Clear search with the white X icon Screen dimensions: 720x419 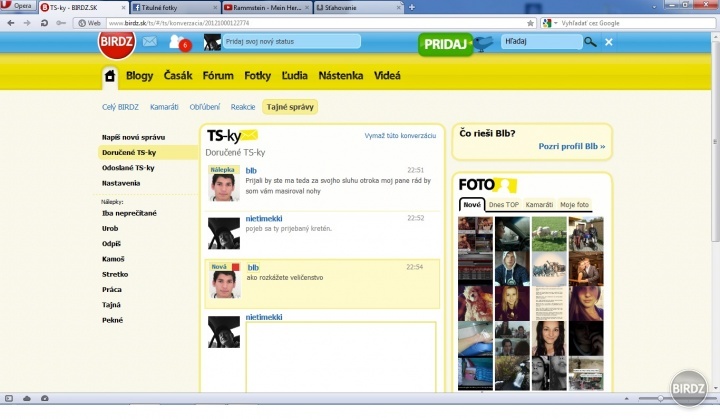(609, 42)
